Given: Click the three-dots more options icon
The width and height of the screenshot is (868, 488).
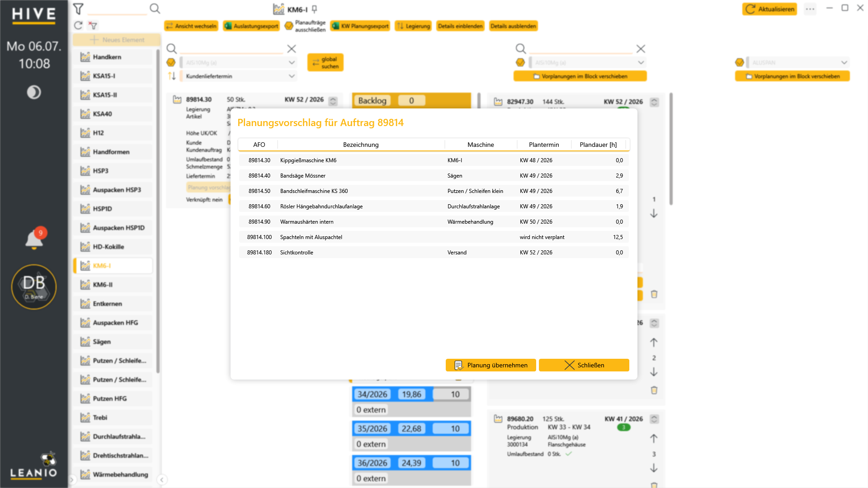Looking at the screenshot, I should coord(810,9).
